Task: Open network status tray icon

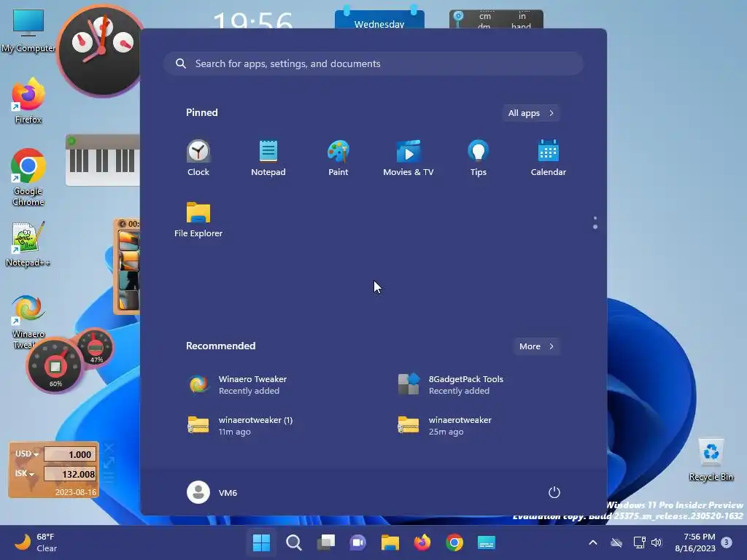Action: click(x=639, y=542)
